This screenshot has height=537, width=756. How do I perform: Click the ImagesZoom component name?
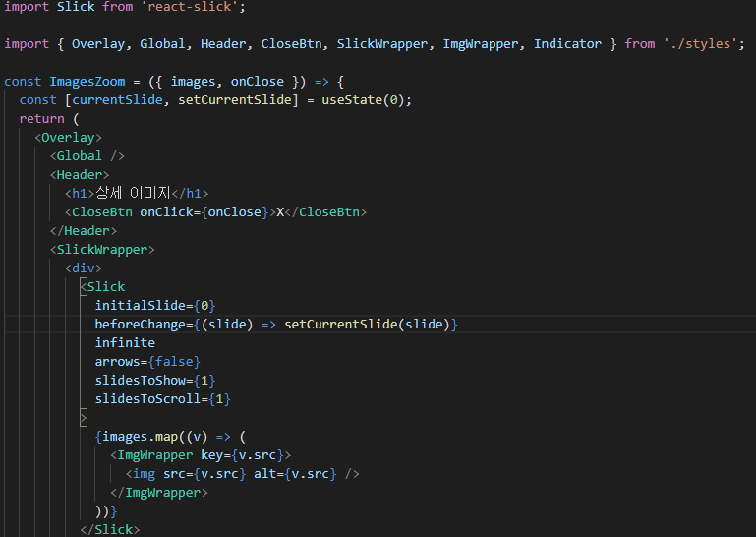(x=87, y=81)
